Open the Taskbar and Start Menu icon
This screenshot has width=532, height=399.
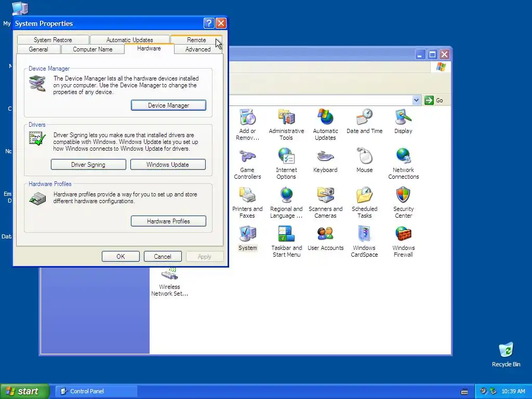coord(286,242)
